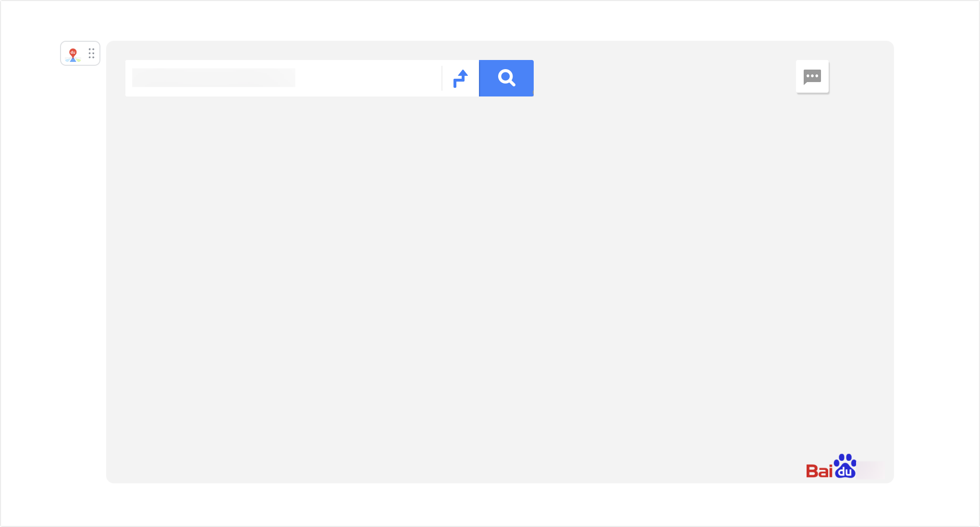
Task: Click the grey placeholder bar in the search box
Action: [x=214, y=78]
